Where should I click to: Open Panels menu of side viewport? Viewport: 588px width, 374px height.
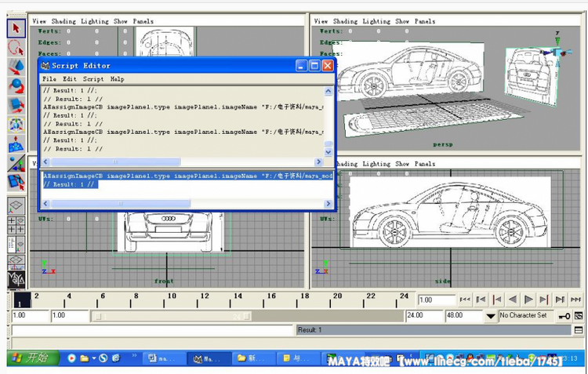(x=425, y=164)
